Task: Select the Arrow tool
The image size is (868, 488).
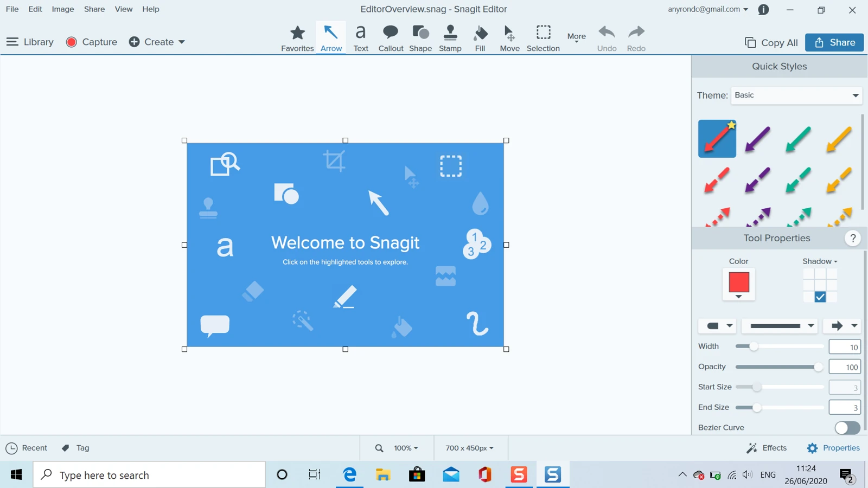Action: pos(331,38)
